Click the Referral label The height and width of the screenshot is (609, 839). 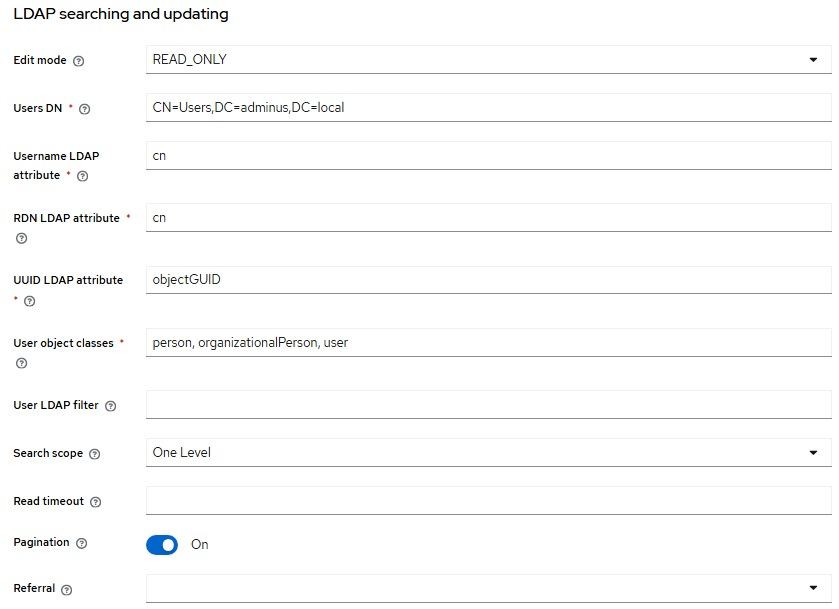pos(34,588)
